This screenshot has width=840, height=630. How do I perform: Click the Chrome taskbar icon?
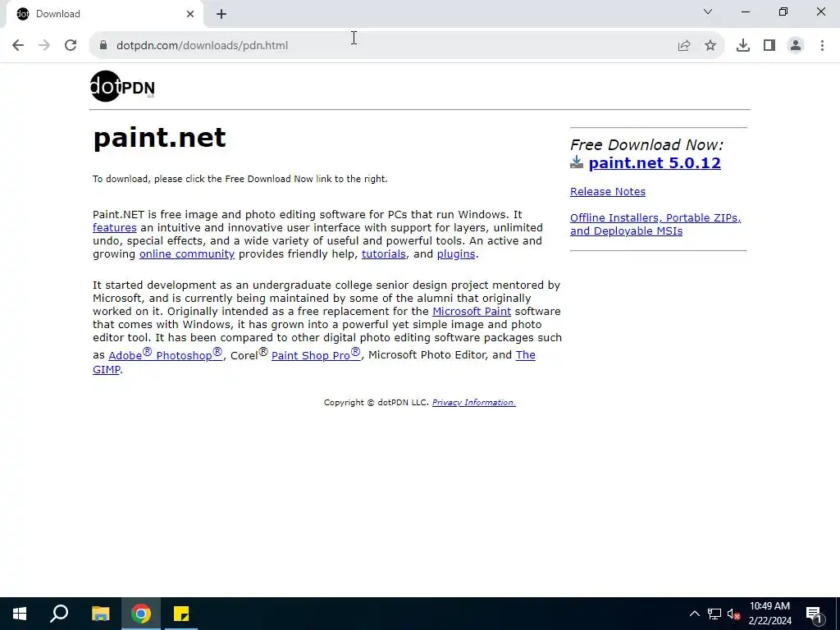(141, 614)
